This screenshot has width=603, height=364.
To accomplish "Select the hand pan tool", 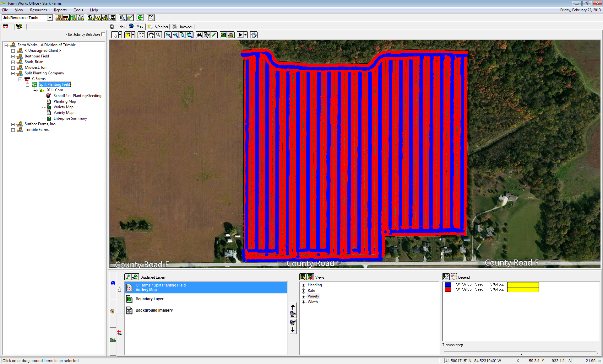I will coord(151,35).
